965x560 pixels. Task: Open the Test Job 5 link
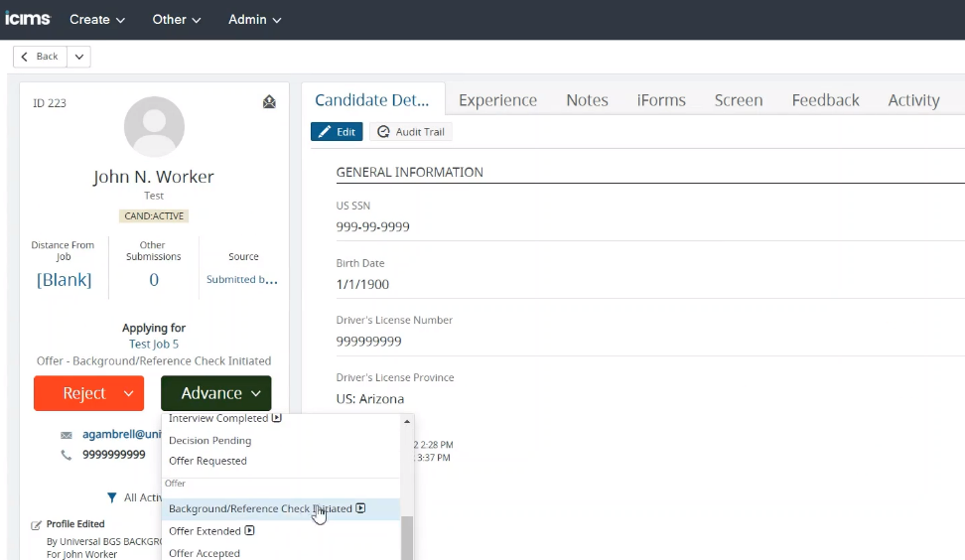pos(154,345)
